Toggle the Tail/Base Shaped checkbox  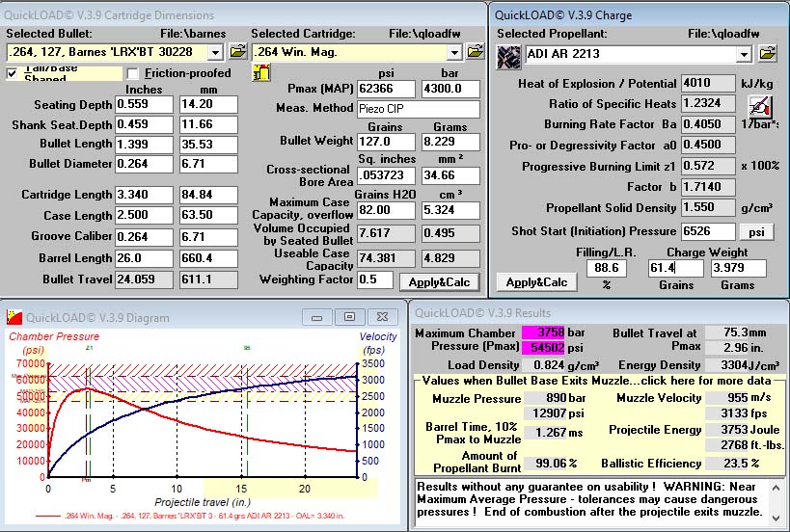click(x=13, y=73)
